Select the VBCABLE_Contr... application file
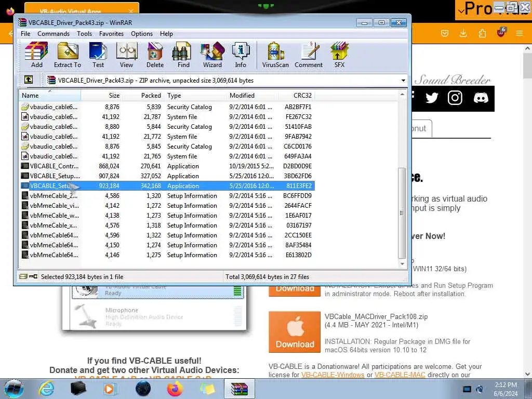 click(x=167, y=166)
